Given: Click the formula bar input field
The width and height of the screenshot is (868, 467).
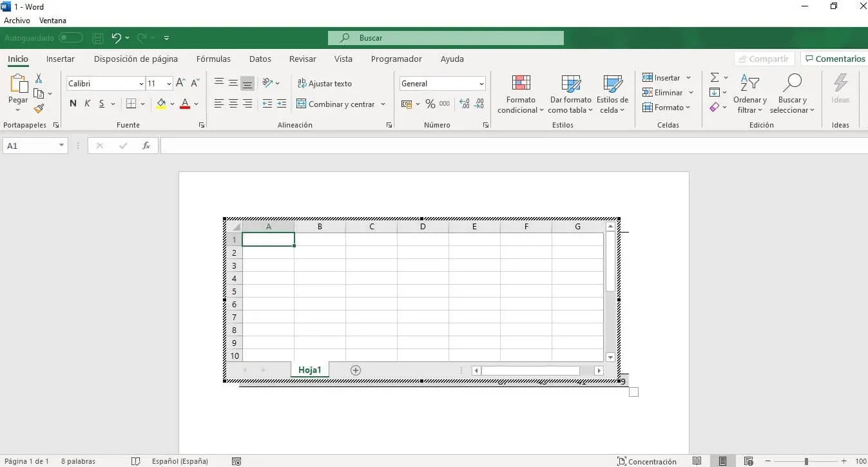Looking at the screenshot, I should 514,146.
